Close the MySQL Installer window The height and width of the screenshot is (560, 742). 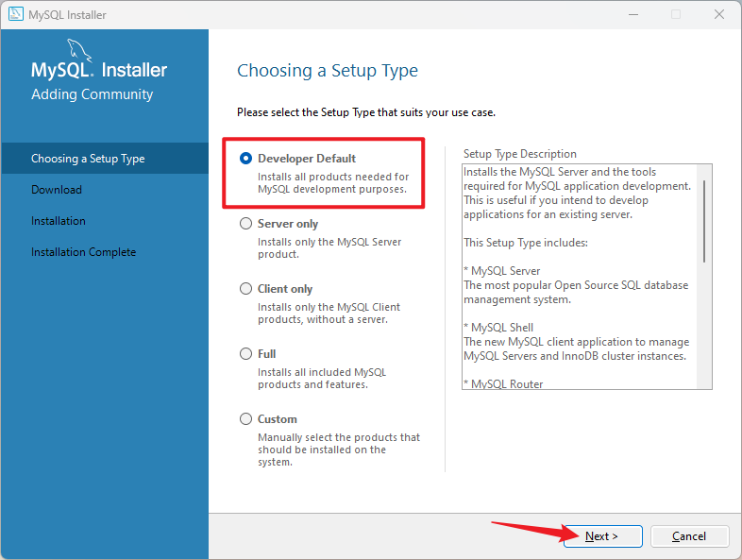pyautogui.click(x=718, y=14)
